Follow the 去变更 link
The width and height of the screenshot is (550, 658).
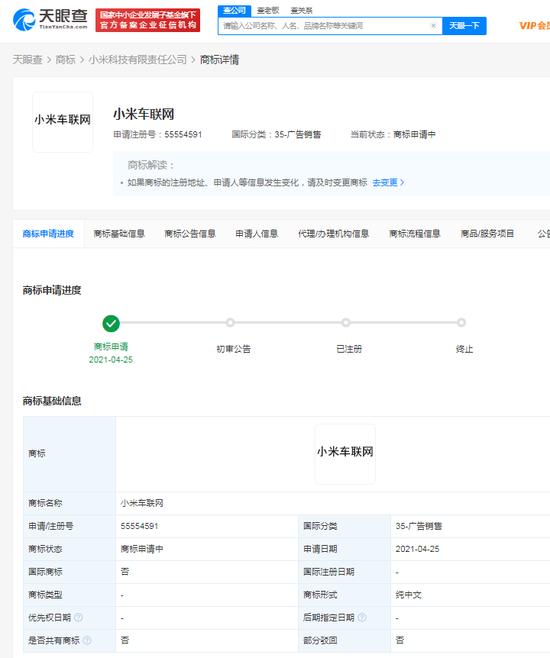[x=388, y=183]
